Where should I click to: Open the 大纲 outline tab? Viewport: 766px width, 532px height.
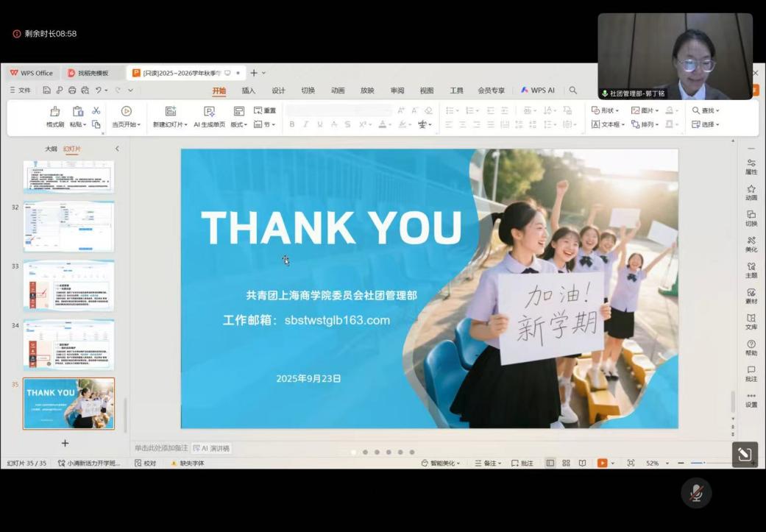[x=51, y=149]
